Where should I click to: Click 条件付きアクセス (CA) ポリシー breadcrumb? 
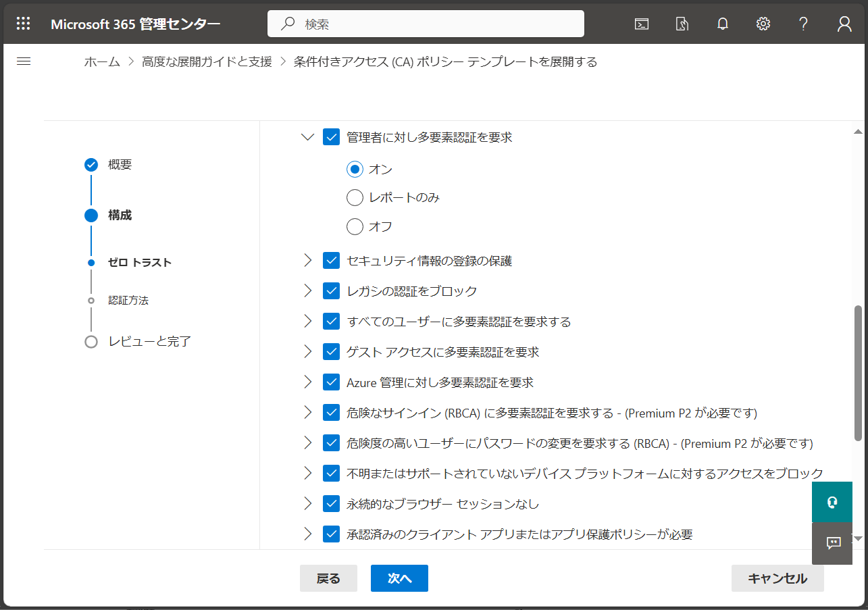point(446,62)
